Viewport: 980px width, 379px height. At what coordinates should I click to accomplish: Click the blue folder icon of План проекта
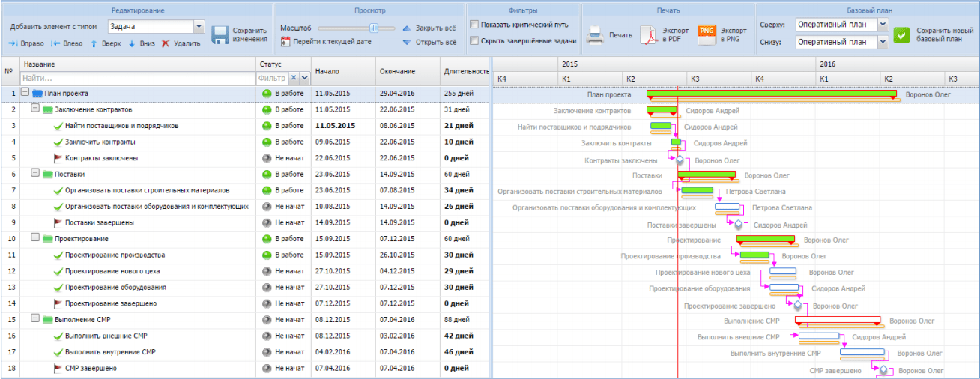[x=37, y=94]
